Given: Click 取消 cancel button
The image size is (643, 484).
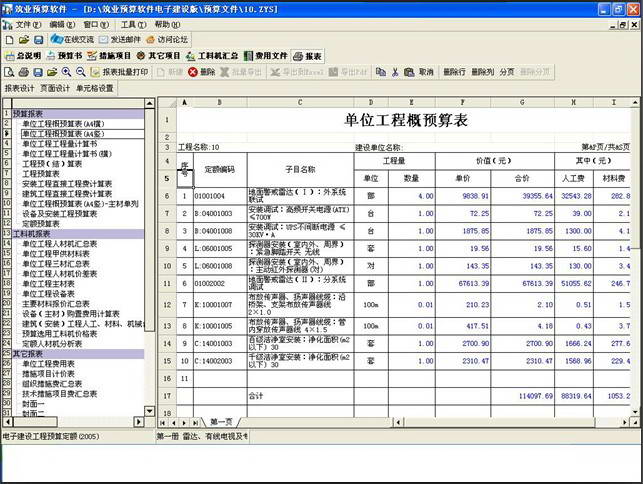Looking at the screenshot, I should tap(426, 72).
